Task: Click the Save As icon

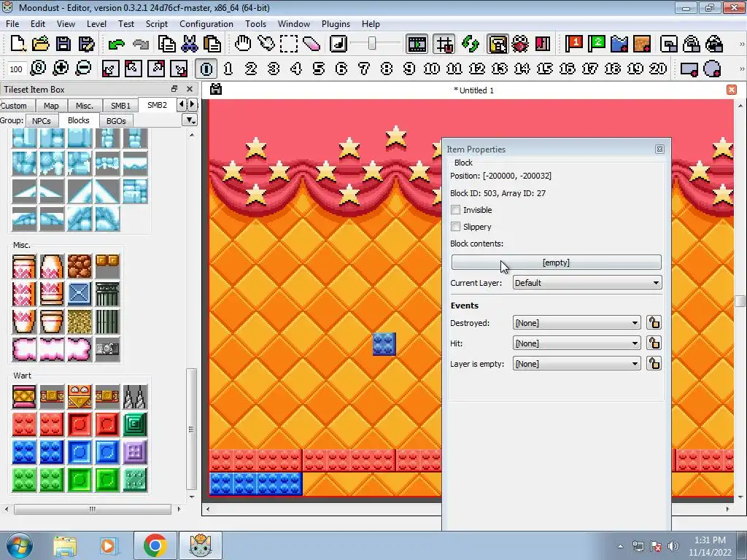Action: tap(86, 44)
